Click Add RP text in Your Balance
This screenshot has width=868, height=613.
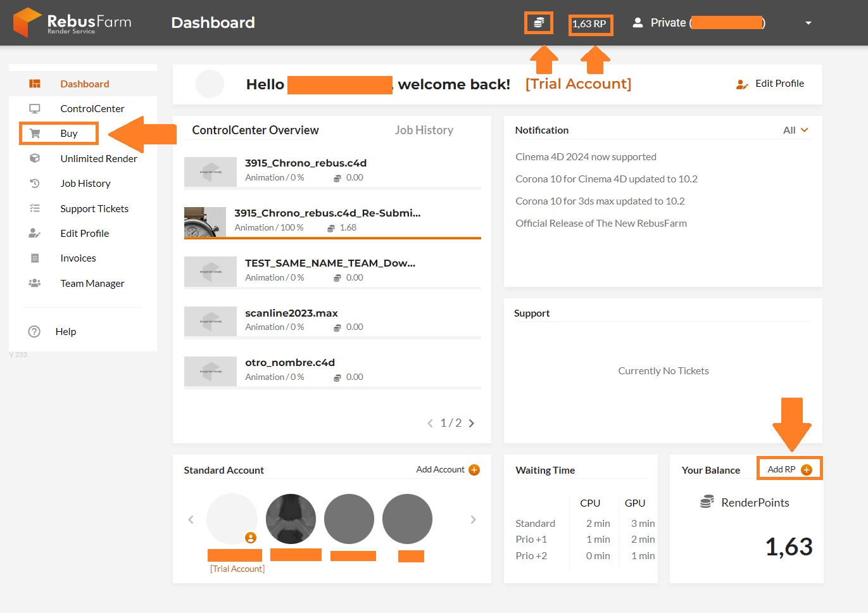[781, 469]
